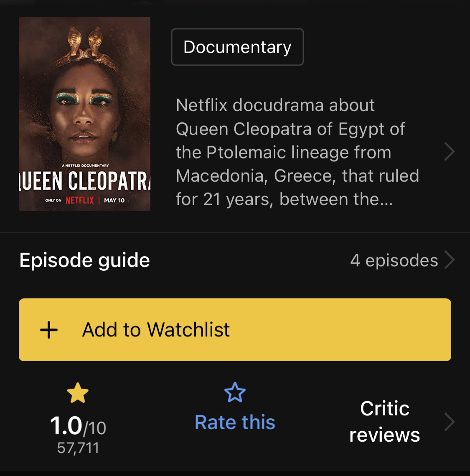The width and height of the screenshot is (470, 476).
Task: Click the Rate this link
Action: pyautogui.click(x=235, y=422)
